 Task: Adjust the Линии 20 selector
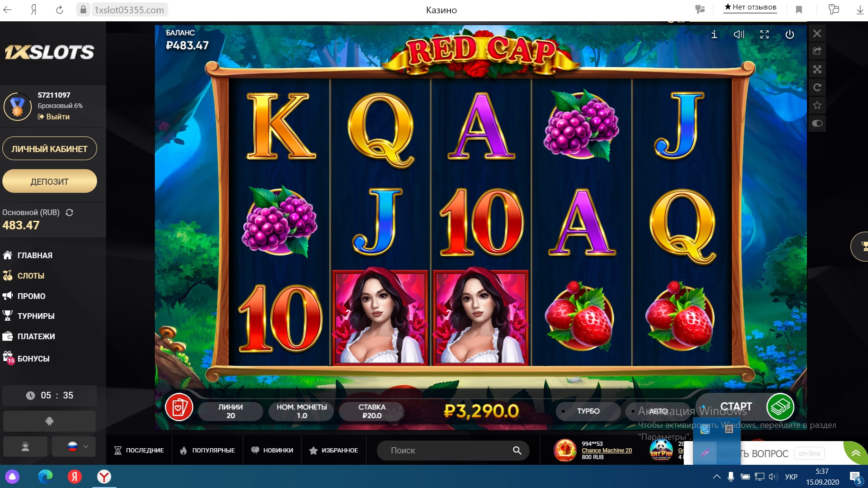[x=231, y=411]
